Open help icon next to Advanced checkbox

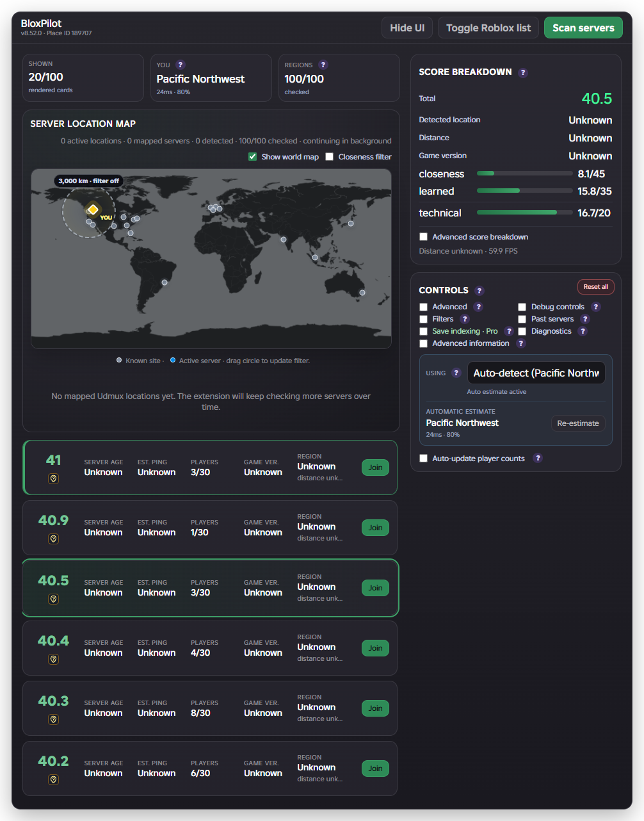[478, 307]
